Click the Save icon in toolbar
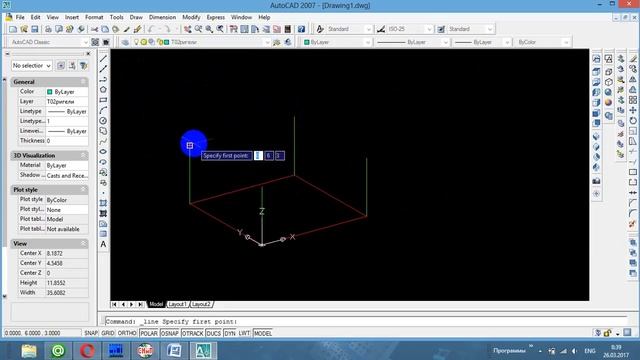The height and width of the screenshot is (360, 640). tap(35, 29)
